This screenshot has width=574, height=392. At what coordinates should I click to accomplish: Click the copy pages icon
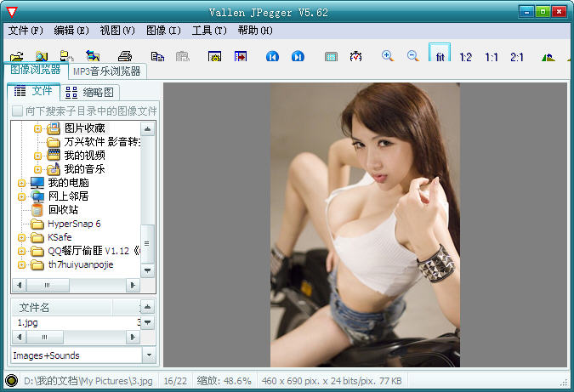157,56
